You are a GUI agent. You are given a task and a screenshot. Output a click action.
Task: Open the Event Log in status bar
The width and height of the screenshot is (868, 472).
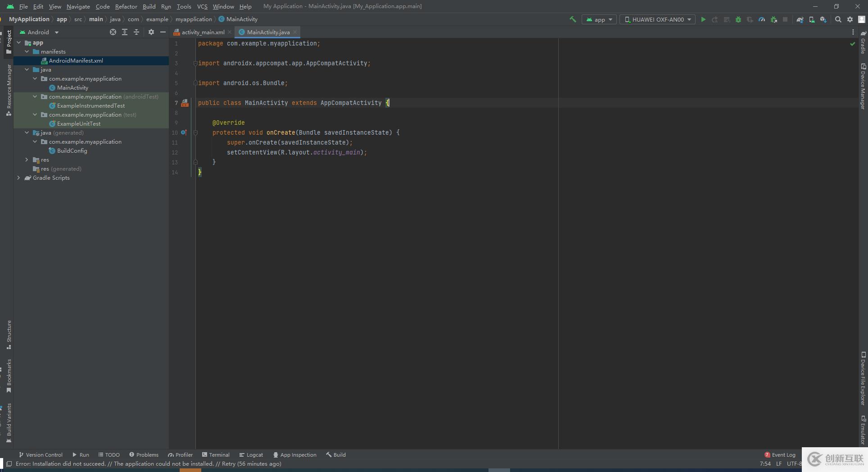(780, 455)
